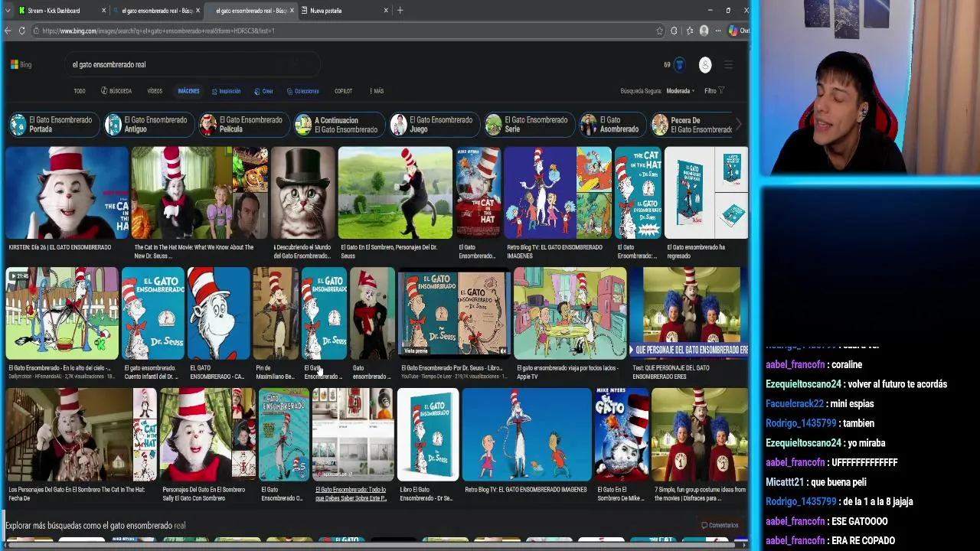This screenshot has height=551, width=980.
Task: Close the Stream - Kick Dashboard tab
Action: click(x=103, y=11)
